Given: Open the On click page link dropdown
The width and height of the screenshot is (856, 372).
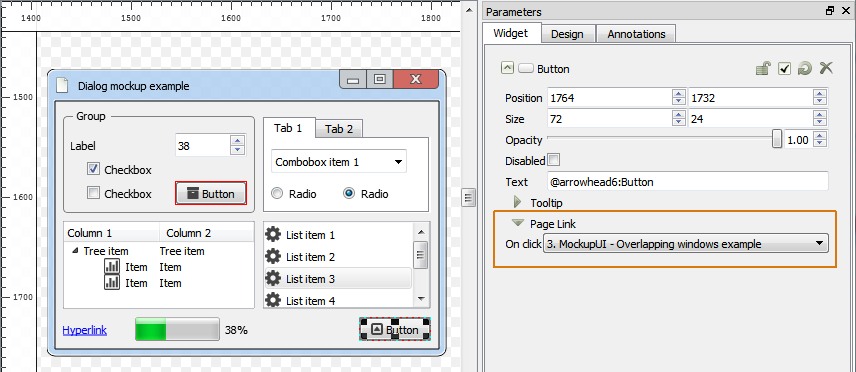Looking at the screenshot, I should tap(686, 244).
